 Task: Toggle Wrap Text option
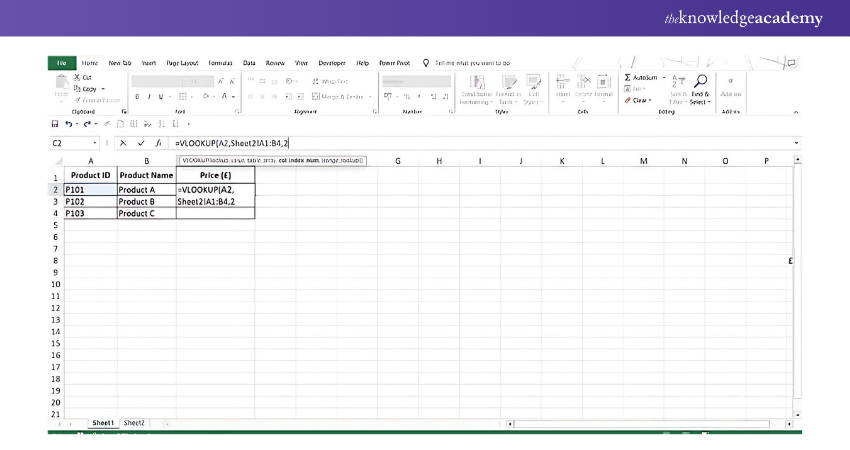click(x=330, y=81)
